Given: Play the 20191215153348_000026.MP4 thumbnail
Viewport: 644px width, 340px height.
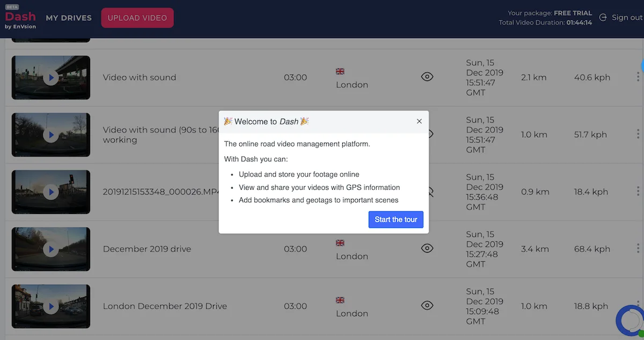Looking at the screenshot, I should [x=51, y=192].
